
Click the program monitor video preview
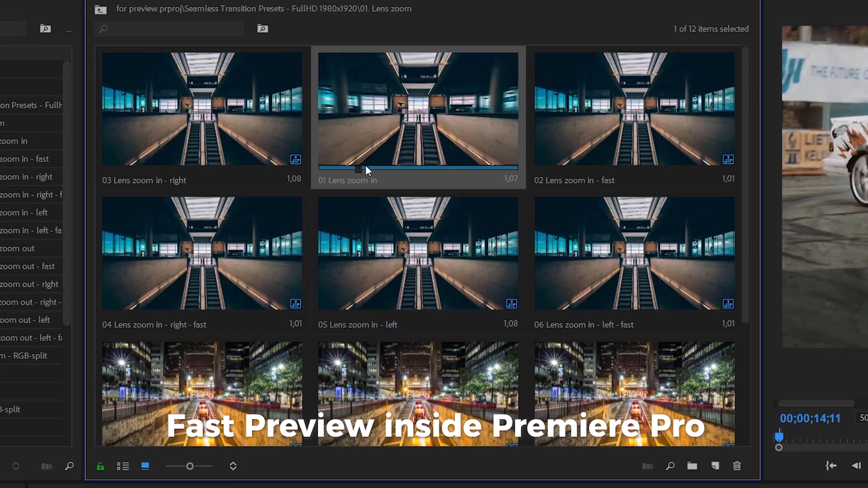point(825,187)
